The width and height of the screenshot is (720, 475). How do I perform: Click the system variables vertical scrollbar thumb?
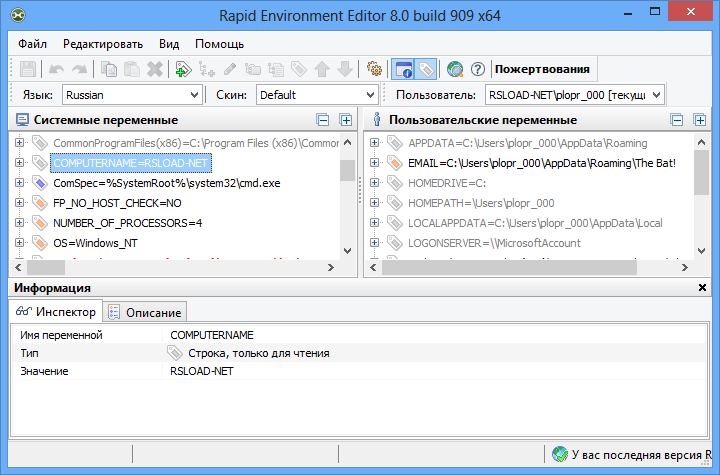coord(348,170)
